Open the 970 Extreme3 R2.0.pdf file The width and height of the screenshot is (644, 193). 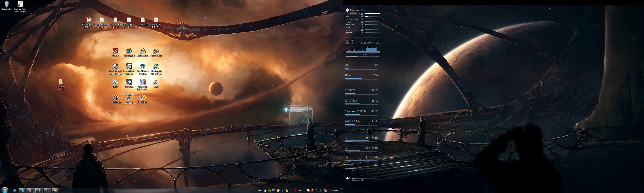88,23
